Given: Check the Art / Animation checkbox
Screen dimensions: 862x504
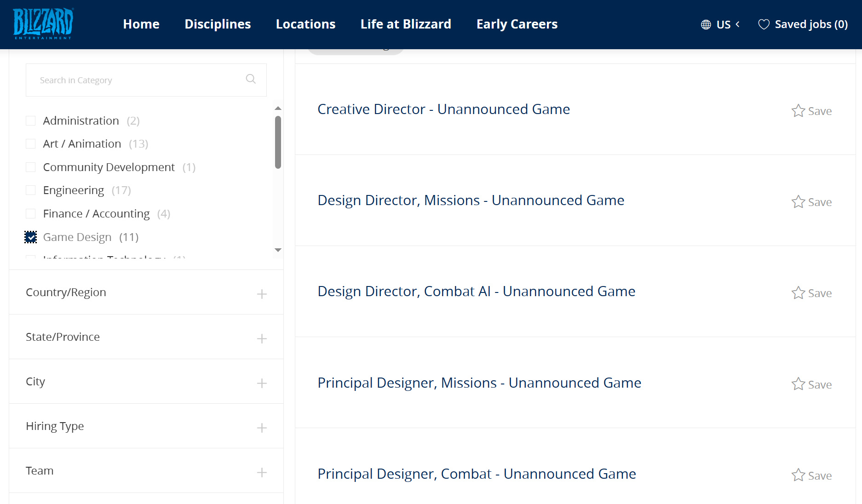Looking at the screenshot, I should coord(31,144).
